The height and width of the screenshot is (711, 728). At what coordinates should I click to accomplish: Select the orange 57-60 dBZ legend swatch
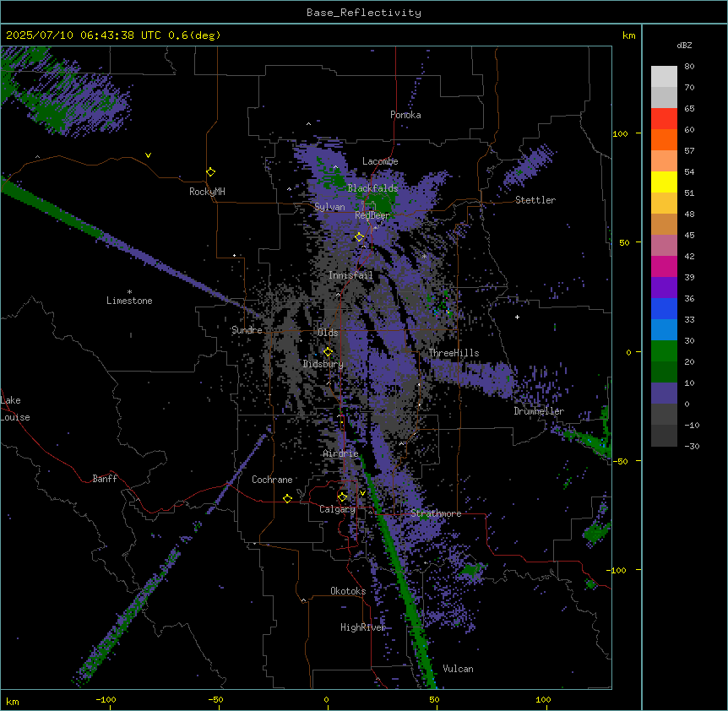tap(664, 139)
